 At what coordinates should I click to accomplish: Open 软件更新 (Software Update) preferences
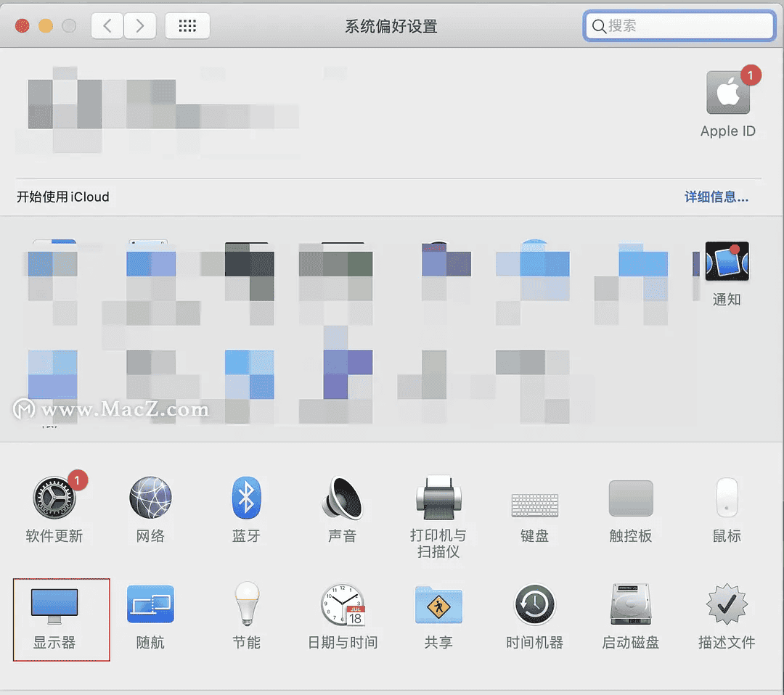pos(54,498)
